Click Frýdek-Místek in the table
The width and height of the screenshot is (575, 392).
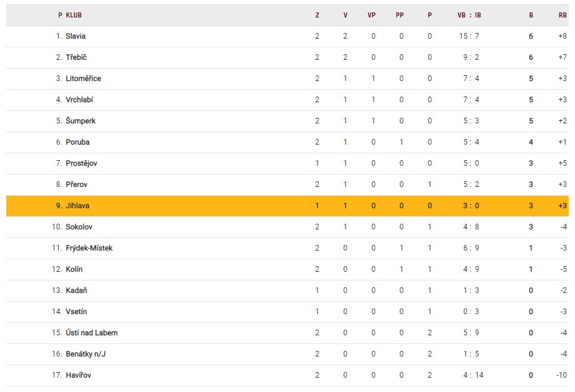(89, 248)
